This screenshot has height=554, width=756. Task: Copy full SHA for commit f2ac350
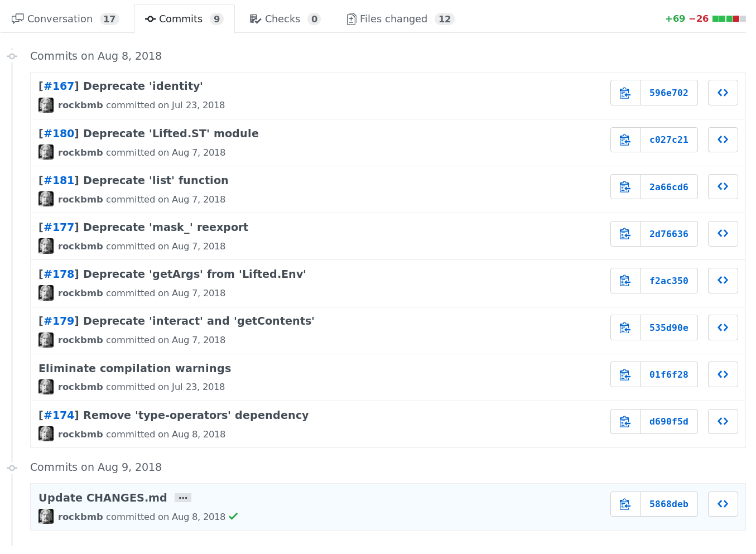pos(625,281)
